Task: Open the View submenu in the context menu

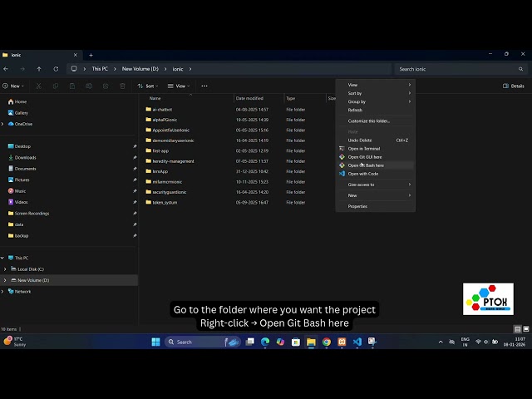Action: tap(375, 85)
